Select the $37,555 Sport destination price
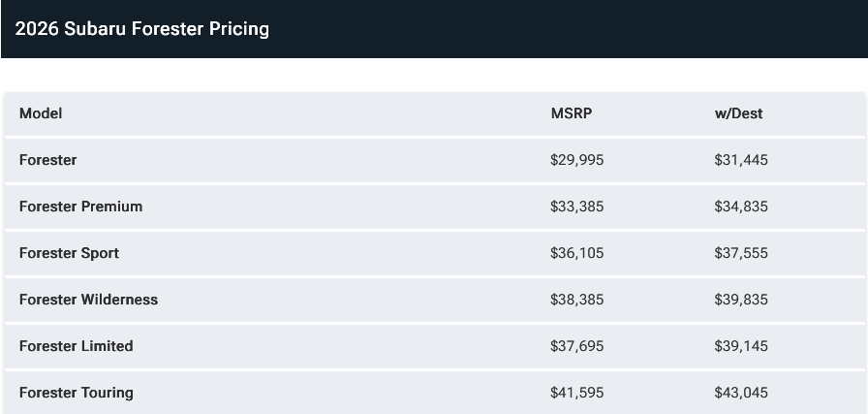 [741, 253]
